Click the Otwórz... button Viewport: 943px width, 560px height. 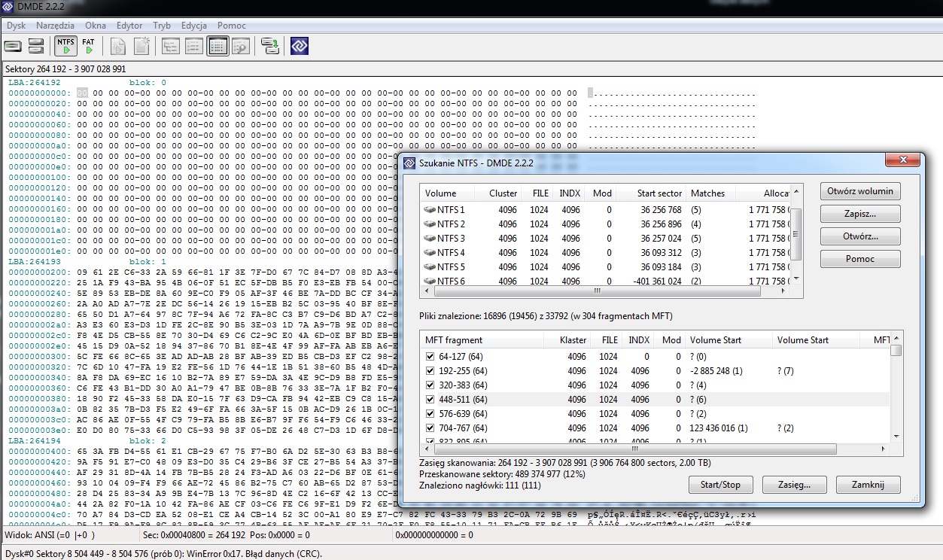[x=860, y=236]
